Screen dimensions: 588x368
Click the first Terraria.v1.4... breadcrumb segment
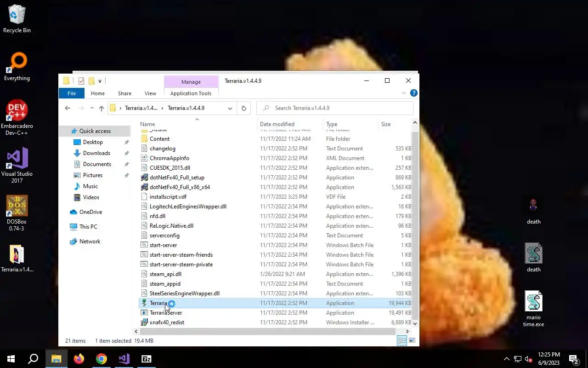[141, 108]
